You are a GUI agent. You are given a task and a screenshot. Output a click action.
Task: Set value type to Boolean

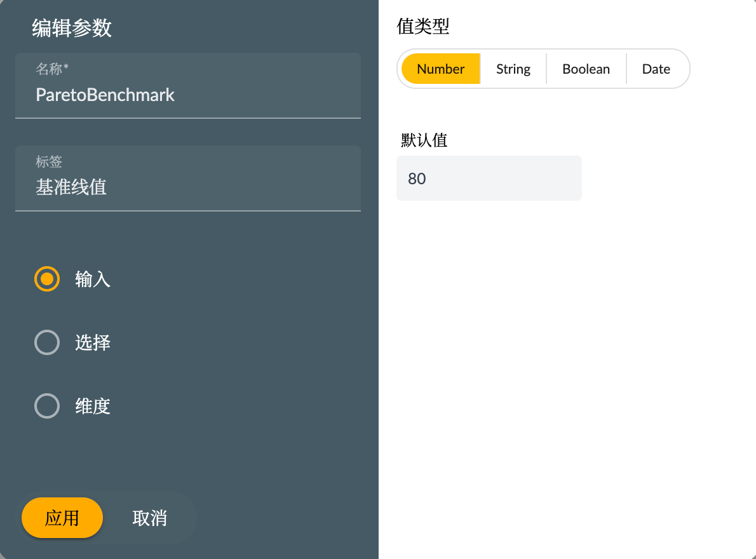pyautogui.click(x=585, y=69)
